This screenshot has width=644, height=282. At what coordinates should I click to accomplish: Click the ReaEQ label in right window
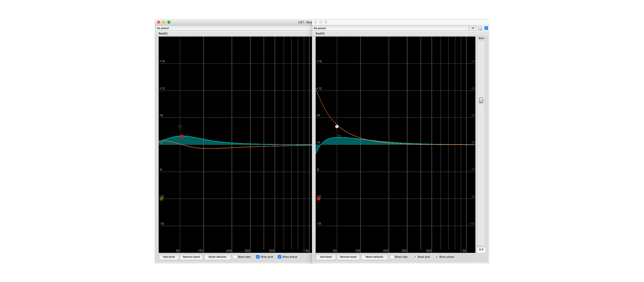point(320,34)
